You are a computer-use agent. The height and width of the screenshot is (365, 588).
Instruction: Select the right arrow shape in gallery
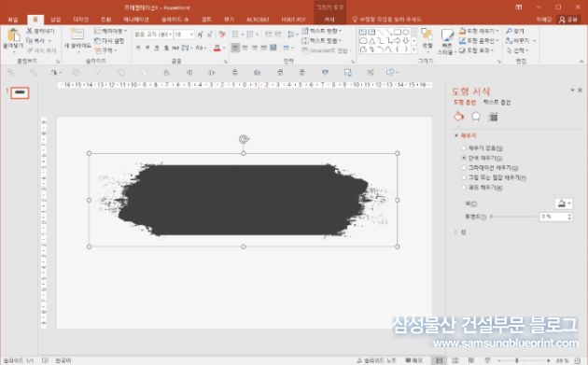(398, 40)
